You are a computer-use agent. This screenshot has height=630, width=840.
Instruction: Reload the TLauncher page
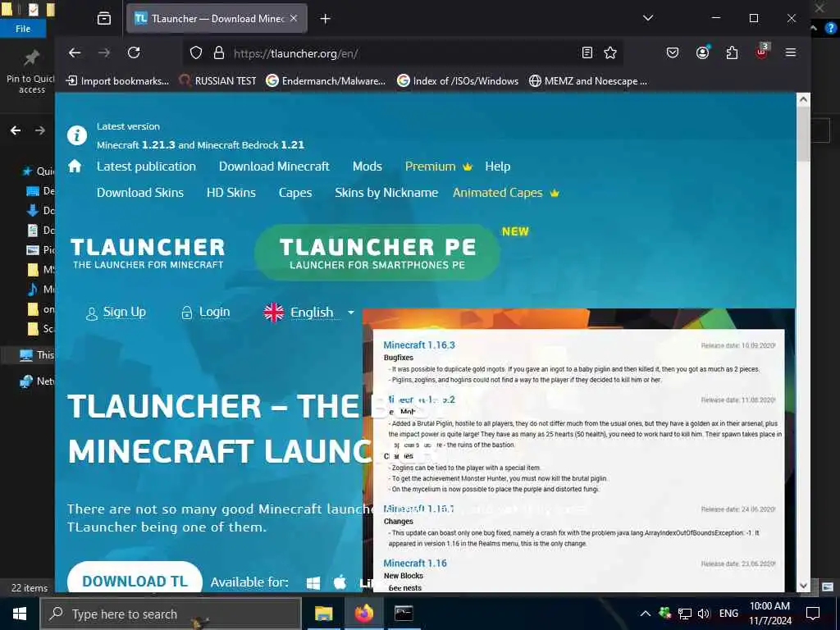point(134,52)
